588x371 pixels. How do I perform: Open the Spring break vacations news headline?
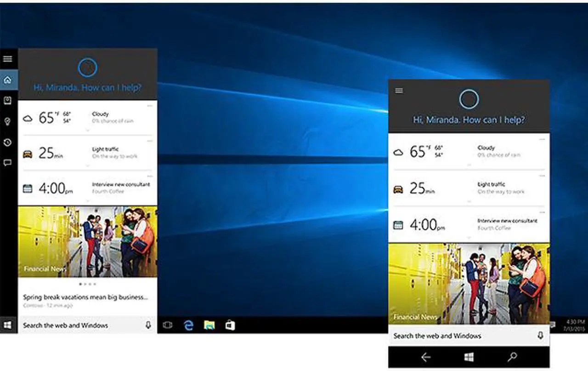click(x=85, y=297)
